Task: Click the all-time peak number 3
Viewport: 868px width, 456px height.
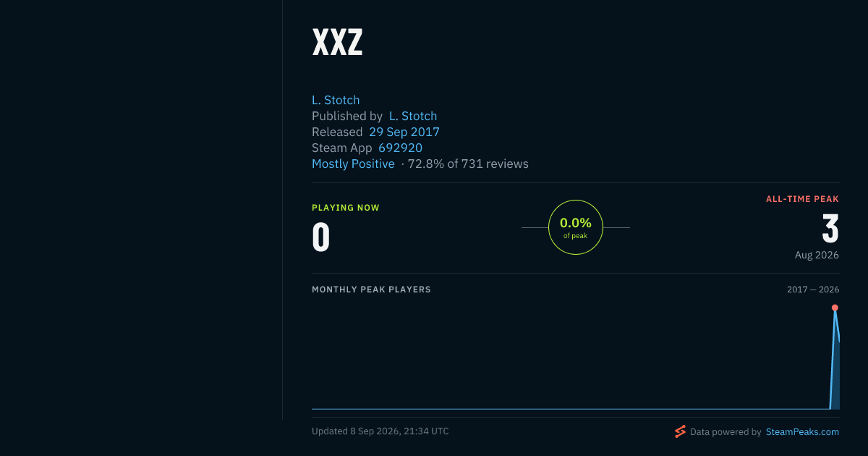Action: click(x=830, y=229)
